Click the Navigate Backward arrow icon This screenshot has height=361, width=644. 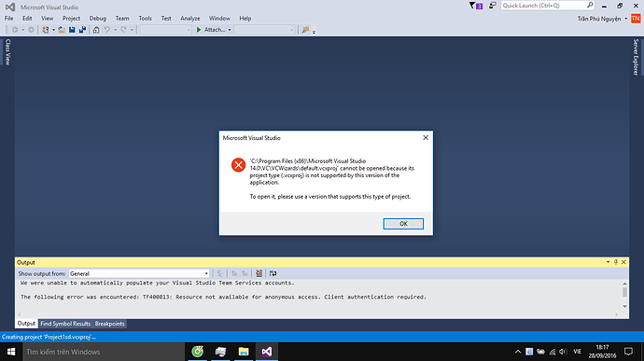point(15,30)
